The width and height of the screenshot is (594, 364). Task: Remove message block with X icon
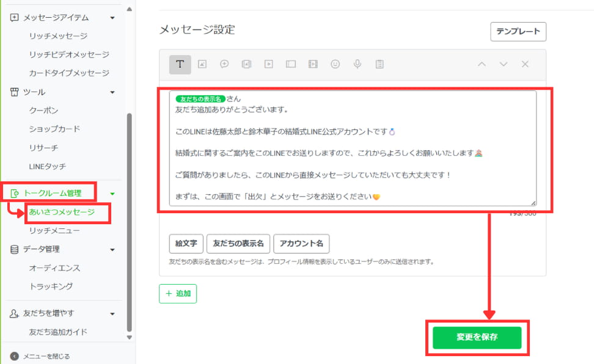tap(525, 64)
